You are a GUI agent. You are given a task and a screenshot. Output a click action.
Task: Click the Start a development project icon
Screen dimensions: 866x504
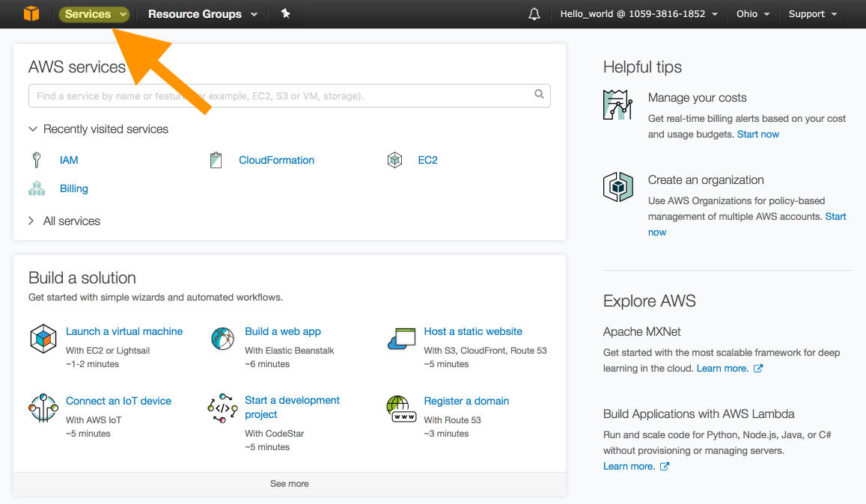[x=222, y=408]
